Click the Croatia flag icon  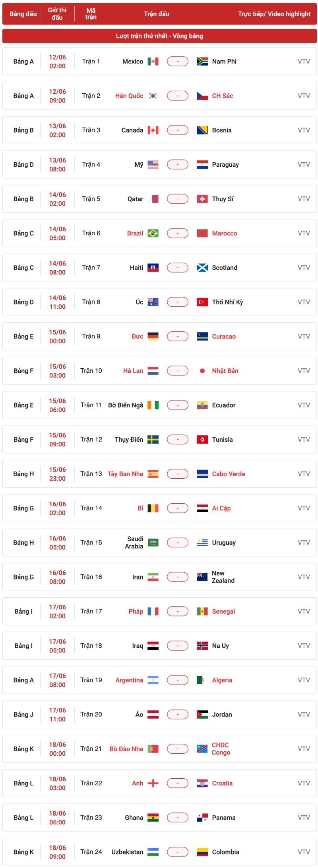202,783
